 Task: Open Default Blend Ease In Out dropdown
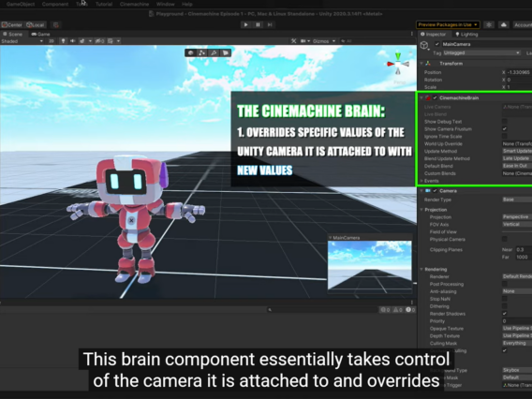517,166
